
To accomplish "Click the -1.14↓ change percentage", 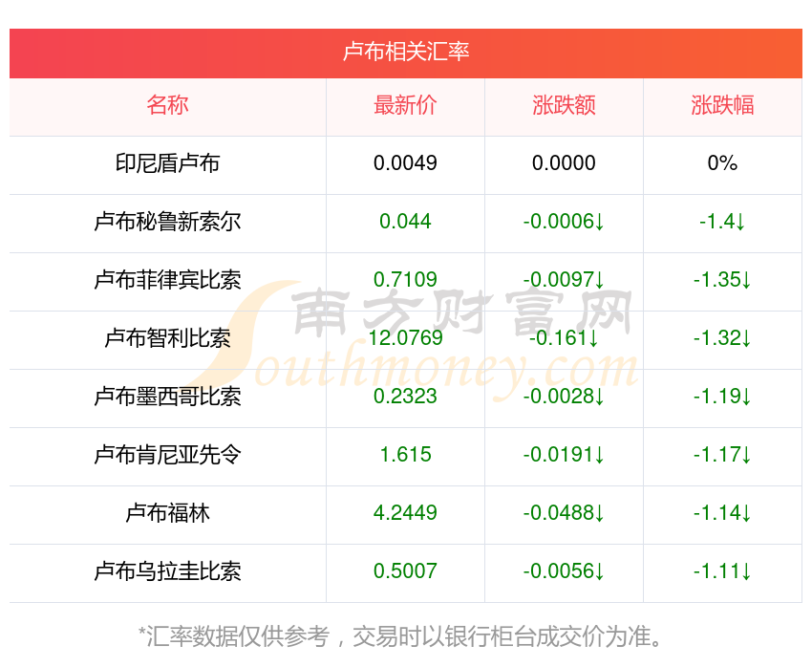I will (x=722, y=513).
